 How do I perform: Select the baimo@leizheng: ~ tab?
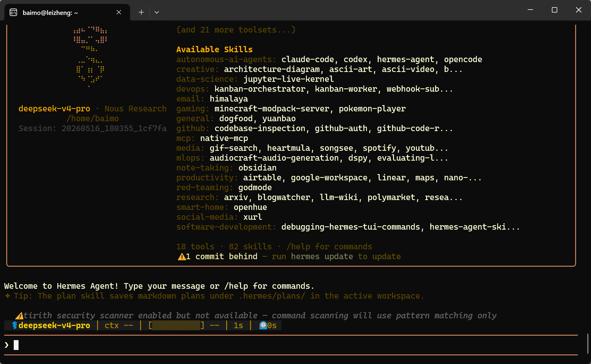coord(67,12)
